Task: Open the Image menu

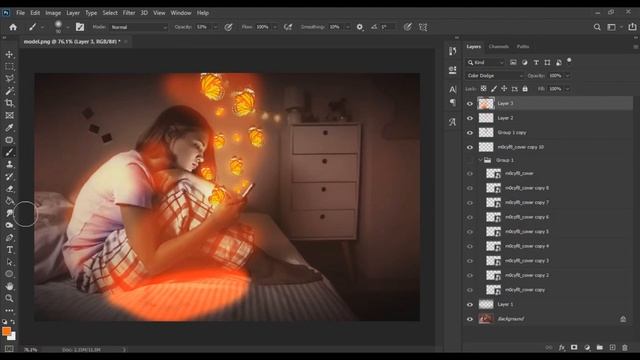Action: coord(53,13)
